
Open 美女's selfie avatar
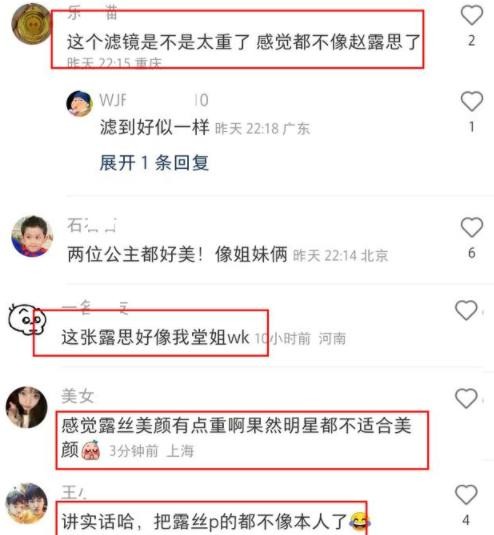point(27,407)
